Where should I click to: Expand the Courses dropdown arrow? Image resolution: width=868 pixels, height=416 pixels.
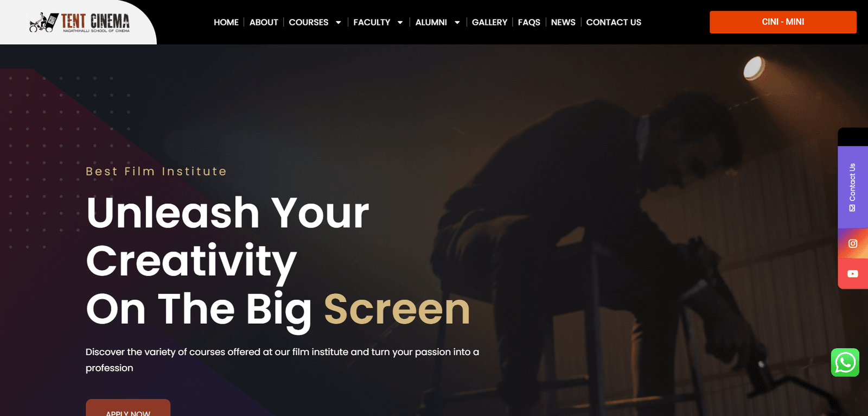click(339, 22)
